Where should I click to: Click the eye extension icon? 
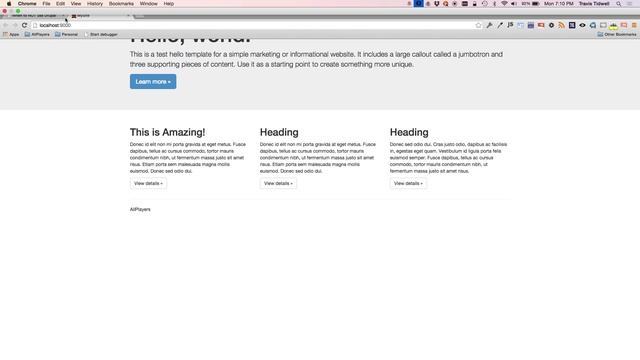[582, 25]
